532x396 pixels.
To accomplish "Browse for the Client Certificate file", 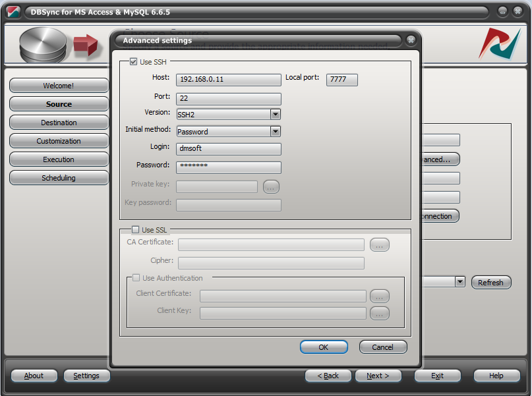I will (x=379, y=296).
